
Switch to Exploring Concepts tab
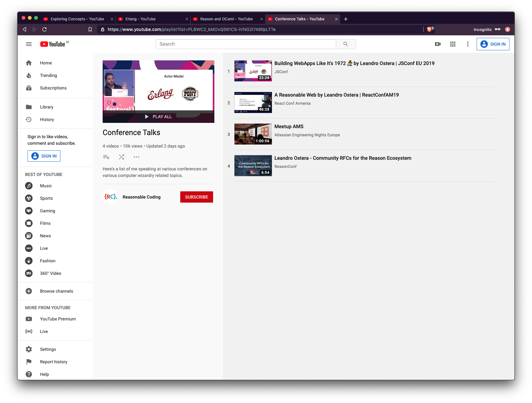[x=77, y=19]
